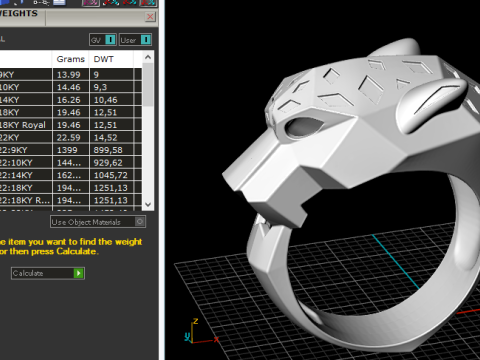This screenshot has width=480, height=360.
Task: Click the 16.26 grams cell
Action: (71, 100)
